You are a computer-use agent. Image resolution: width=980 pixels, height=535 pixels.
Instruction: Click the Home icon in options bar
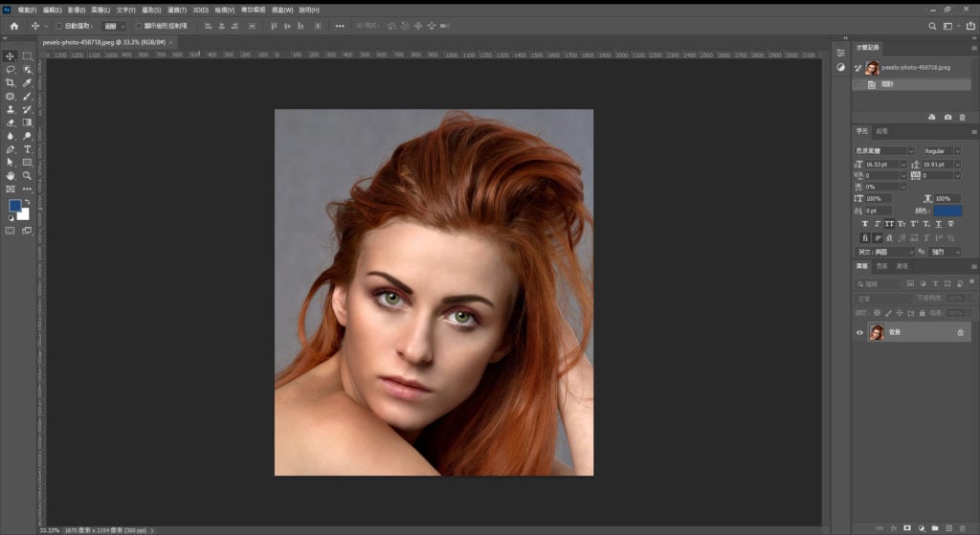click(13, 26)
